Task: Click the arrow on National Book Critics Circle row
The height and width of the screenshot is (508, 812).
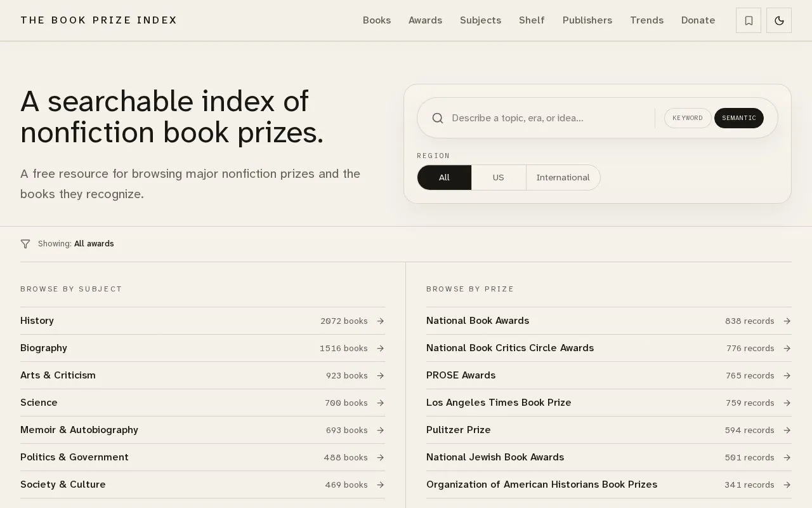Action: (x=787, y=349)
